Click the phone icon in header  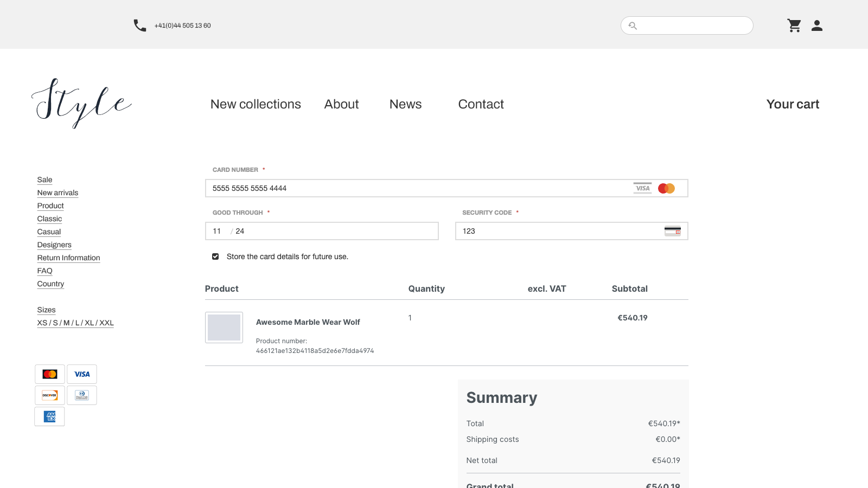pyautogui.click(x=140, y=25)
